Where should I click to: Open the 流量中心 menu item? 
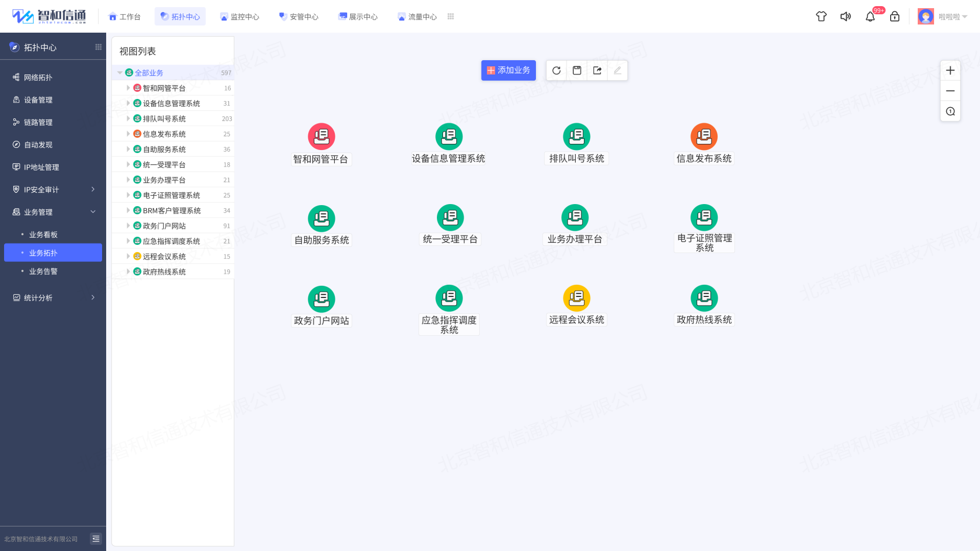[417, 16]
